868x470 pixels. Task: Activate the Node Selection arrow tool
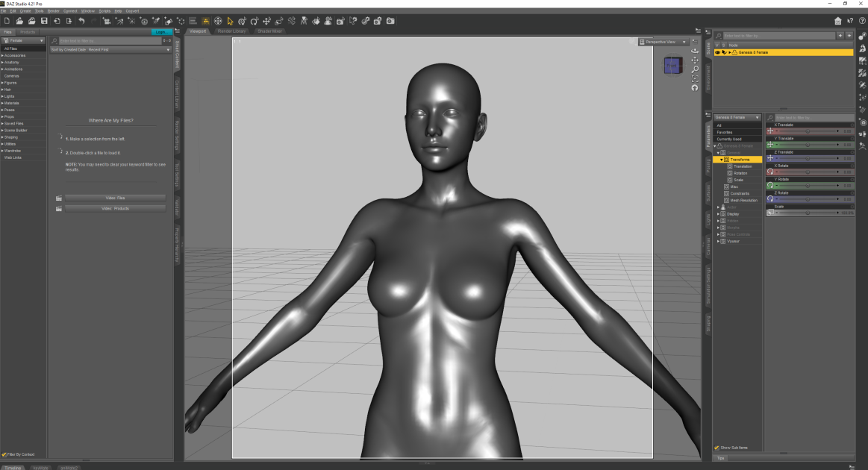coord(231,21)
